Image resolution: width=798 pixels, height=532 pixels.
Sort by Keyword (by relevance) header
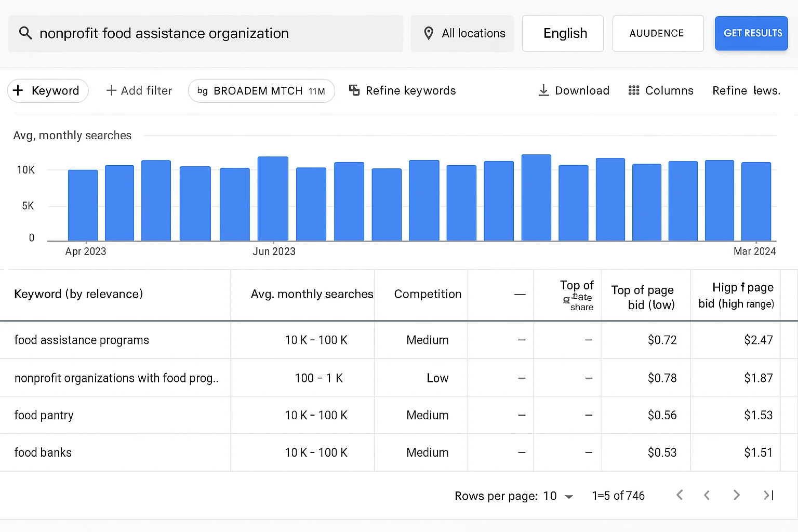78,294
